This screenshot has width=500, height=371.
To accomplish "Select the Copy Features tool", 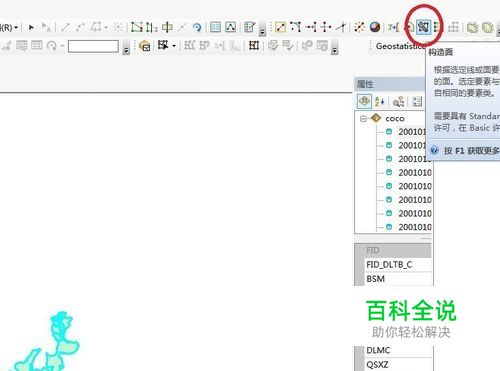I will (x=280, y=27).
